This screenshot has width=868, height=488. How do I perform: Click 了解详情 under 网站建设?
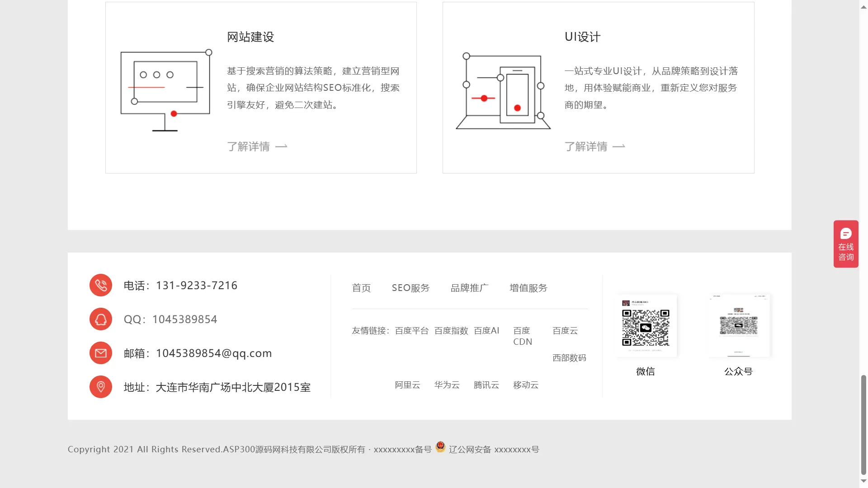pyautogui.click(x=248, y=146)
